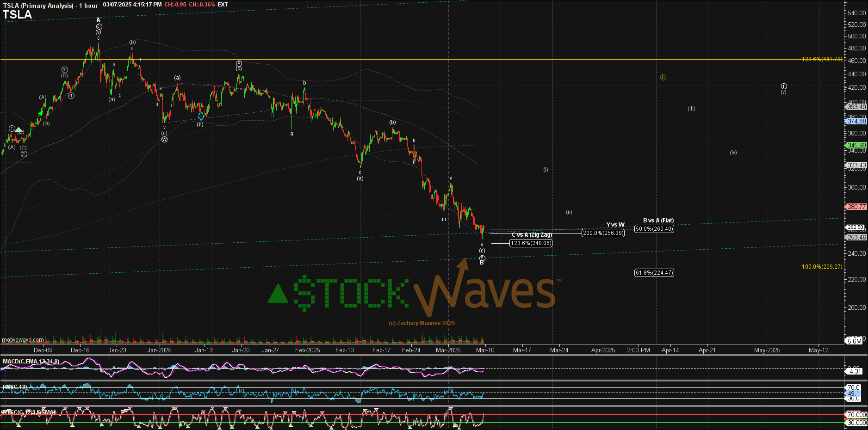Select the large TSLA symbol label
The width and height of the screenshot is (868, 430).
(17, 15)
